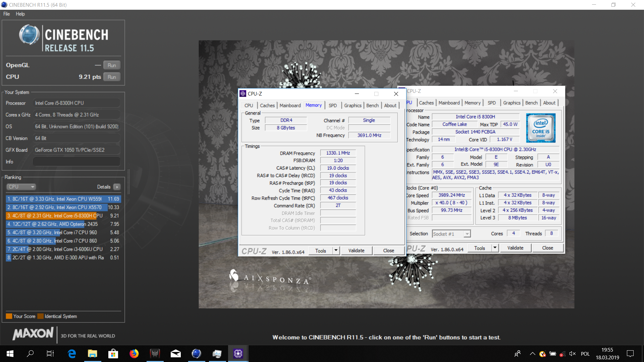
Task: Select ranking entry Core i3-6006U CPU
Action: 63,249
